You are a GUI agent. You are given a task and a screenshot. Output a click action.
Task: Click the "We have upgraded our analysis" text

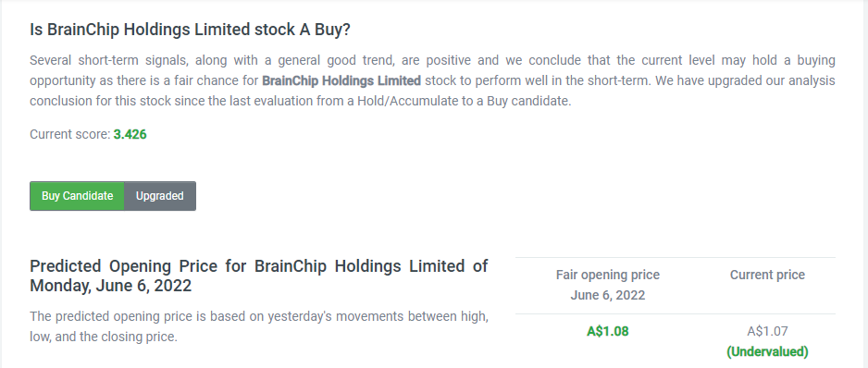point(745,80)
